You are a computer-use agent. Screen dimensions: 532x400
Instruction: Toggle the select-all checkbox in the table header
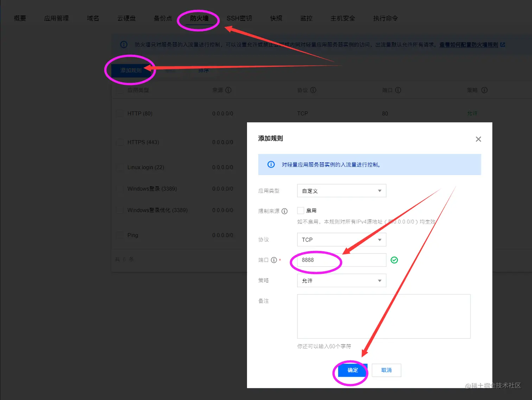pos(120,90)
